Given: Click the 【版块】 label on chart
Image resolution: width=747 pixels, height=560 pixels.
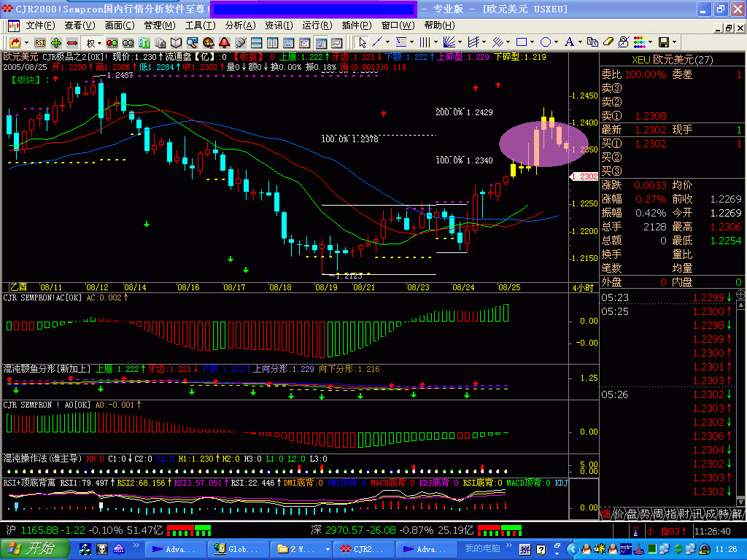Looking at the screenshot, I should tap(26, 79).
